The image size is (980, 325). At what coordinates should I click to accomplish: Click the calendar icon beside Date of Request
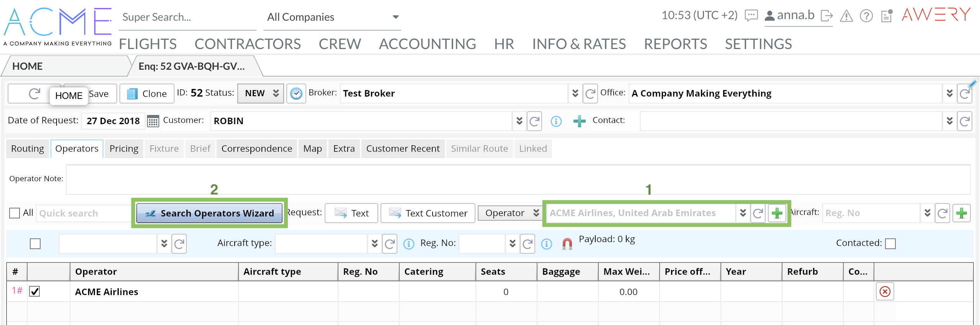pyautogui.click(x=153, y=121)
